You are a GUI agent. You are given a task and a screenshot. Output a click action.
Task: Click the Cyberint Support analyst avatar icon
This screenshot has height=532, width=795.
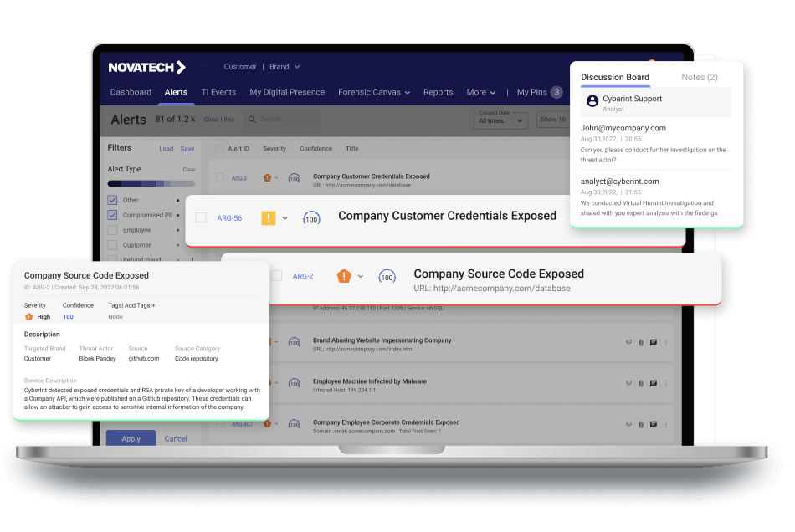pos(592,102)
